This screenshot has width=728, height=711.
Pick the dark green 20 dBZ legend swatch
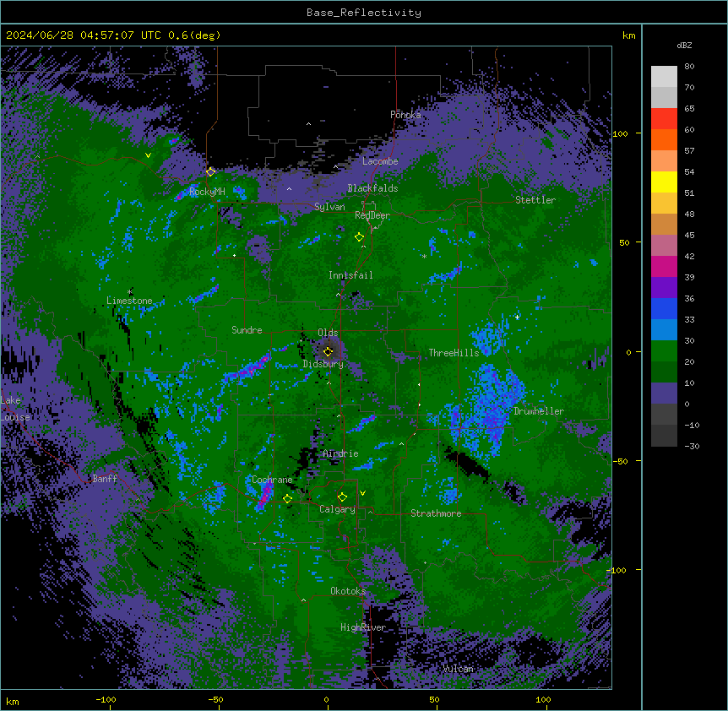(664, 372)
